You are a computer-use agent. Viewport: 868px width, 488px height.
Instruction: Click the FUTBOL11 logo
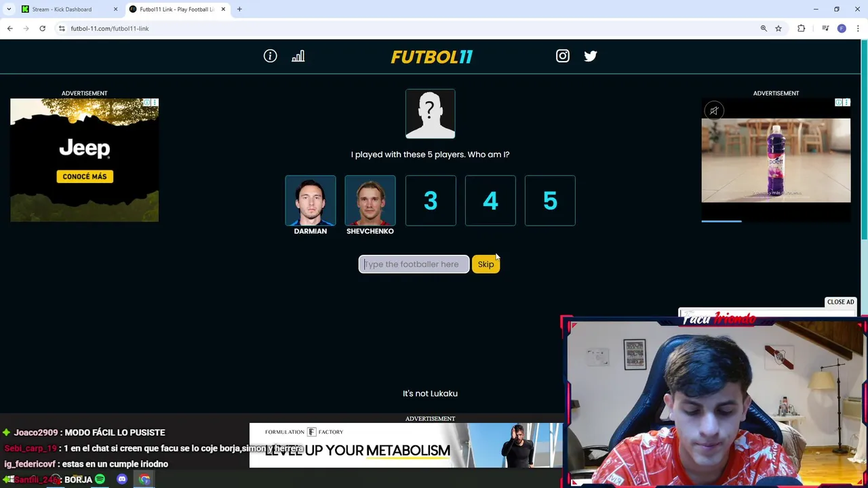(x=431, y=57)
